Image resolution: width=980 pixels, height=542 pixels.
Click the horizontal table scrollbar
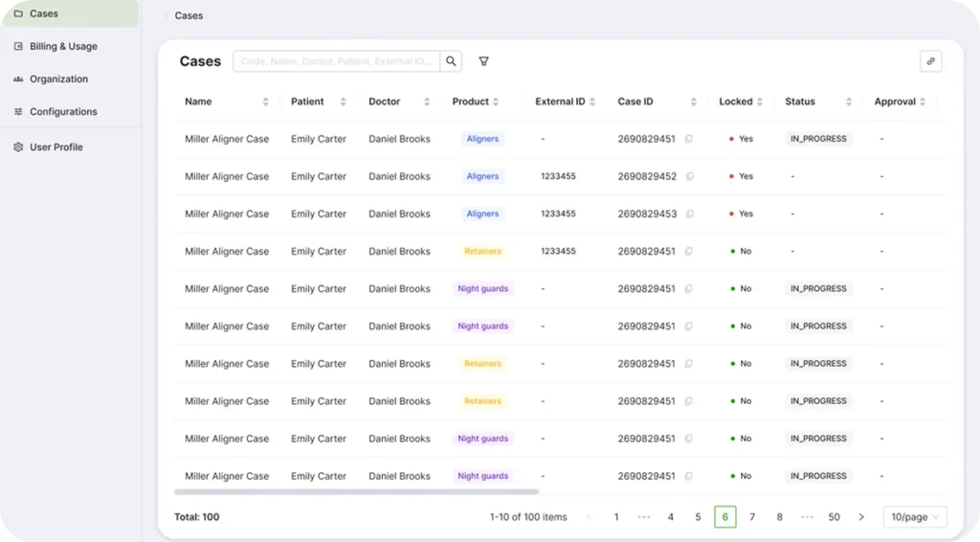(x=356, y=492)
